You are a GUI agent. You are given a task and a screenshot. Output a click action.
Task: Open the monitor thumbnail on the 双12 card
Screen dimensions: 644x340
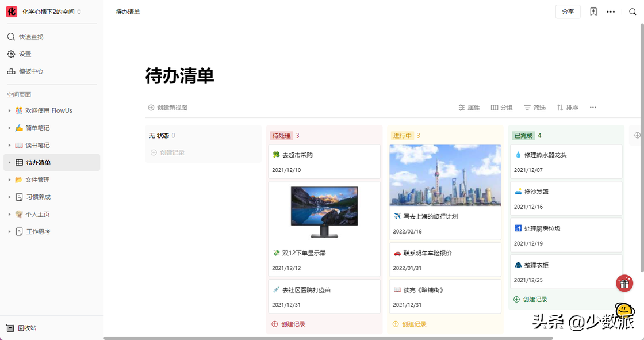pyautogui.click(x=324, y=212)
